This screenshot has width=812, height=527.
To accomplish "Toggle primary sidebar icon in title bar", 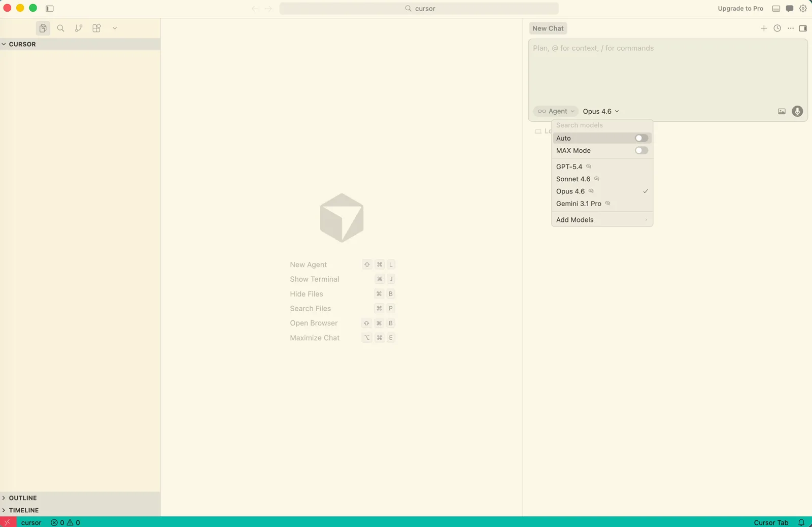I will coord(50,9).
